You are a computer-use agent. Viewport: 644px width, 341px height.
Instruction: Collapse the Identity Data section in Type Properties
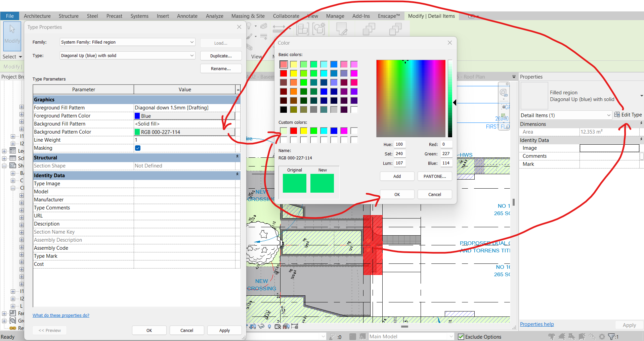click(237, 174)
